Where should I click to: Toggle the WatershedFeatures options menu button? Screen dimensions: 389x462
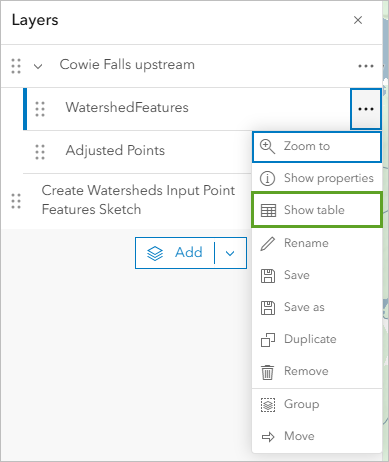pos(366,109)
